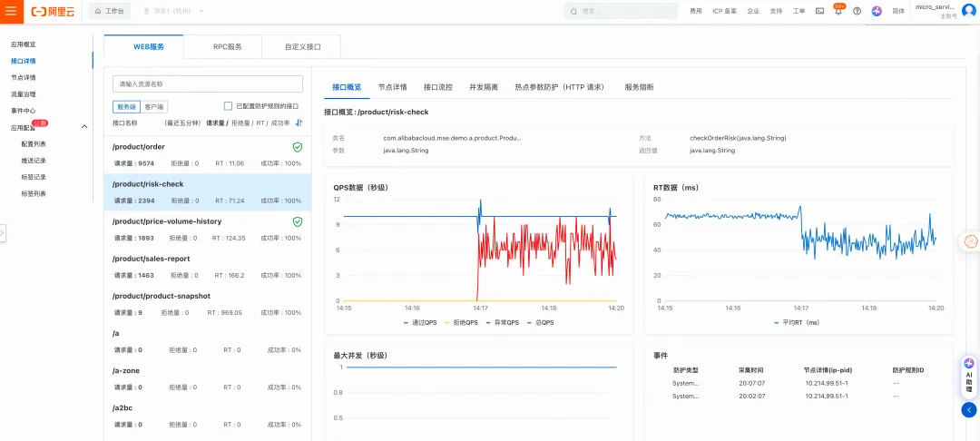This screenshot has width=980, height=441.
Task: Open the 节点详情 detail tab
Action: coord(393,87)
